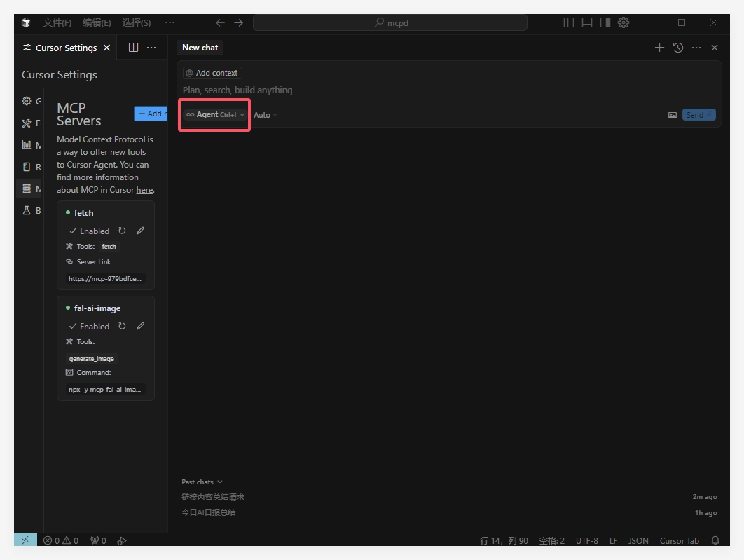Collapse the Past chats list
Viewport: 744px width, 560px height.
point(202,482)
